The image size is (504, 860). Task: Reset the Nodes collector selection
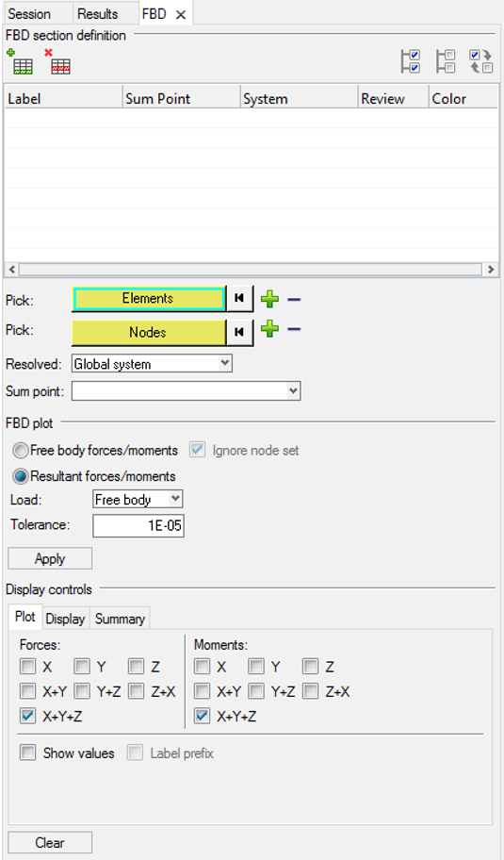[239, 332]
